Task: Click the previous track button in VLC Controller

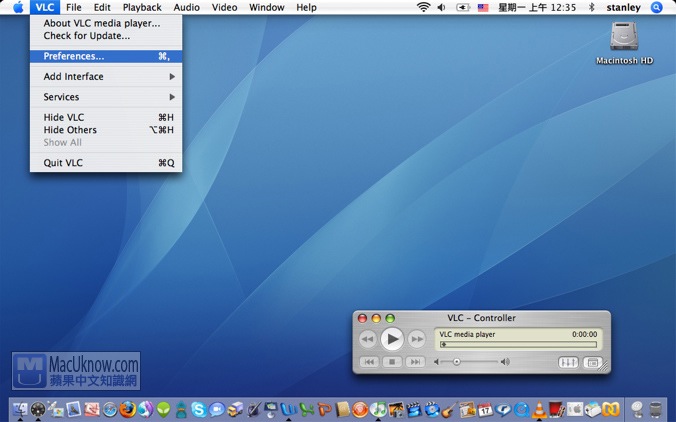Action: pyautogui.click(x=369, y=362)
